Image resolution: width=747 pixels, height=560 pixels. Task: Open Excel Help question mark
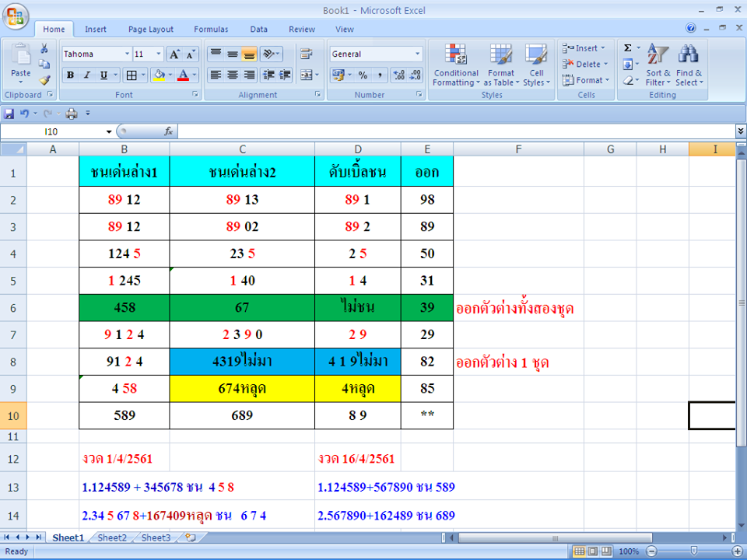point(690,28)
